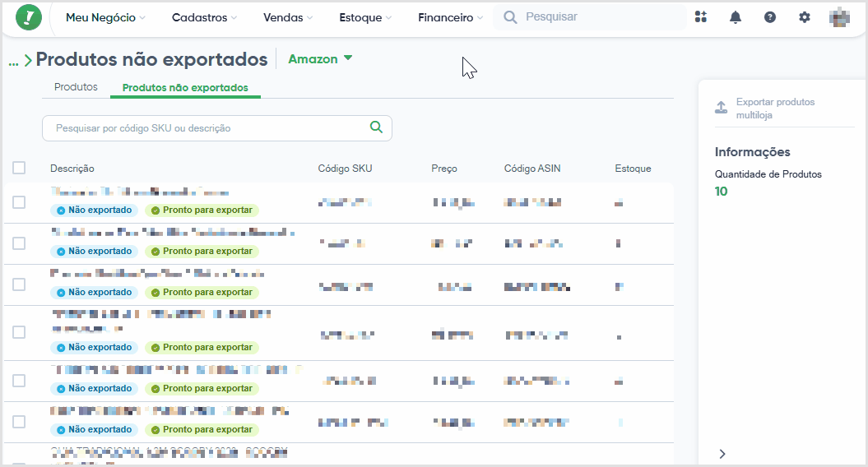The height and width of the screenshot is (467, 868).
Task: Click the Quantidade de Produtos value 10
Action: pos(721,192)
